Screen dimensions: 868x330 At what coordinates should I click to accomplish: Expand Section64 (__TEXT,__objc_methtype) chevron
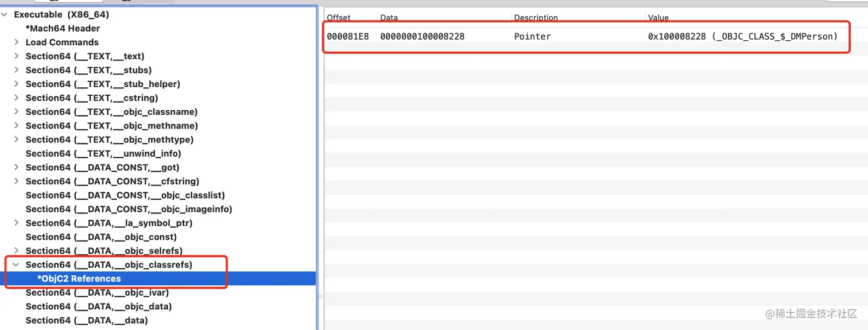17,139
